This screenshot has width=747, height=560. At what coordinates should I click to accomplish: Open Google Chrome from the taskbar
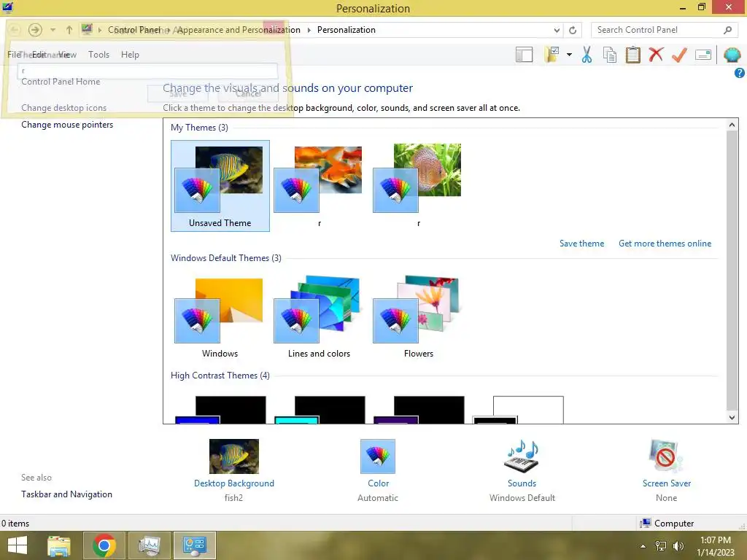tap(104, 545)
